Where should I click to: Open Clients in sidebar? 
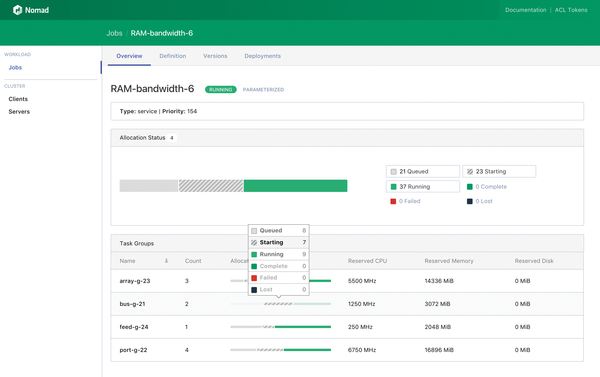(x=18, y=99)
